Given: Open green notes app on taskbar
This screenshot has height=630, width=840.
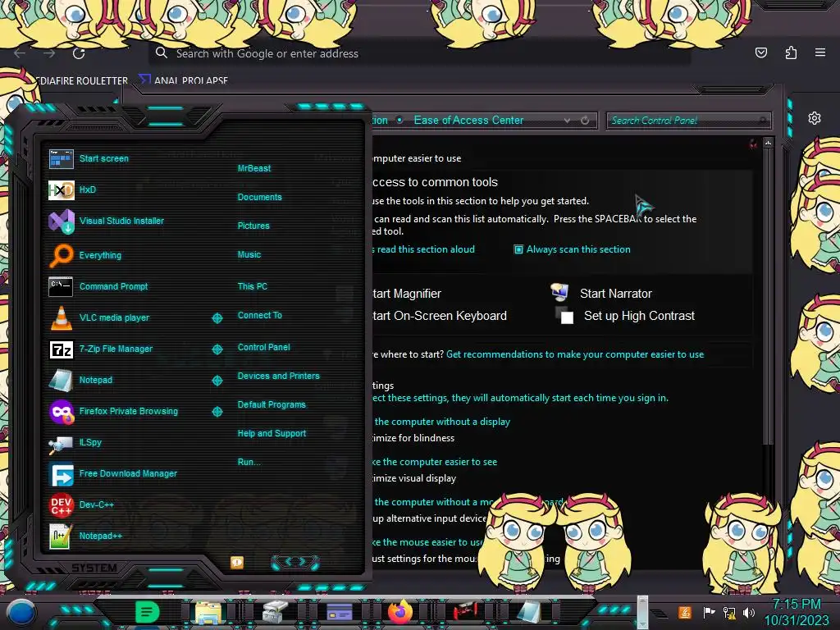Looking at the screenshot, I should [x=147, y=612].
